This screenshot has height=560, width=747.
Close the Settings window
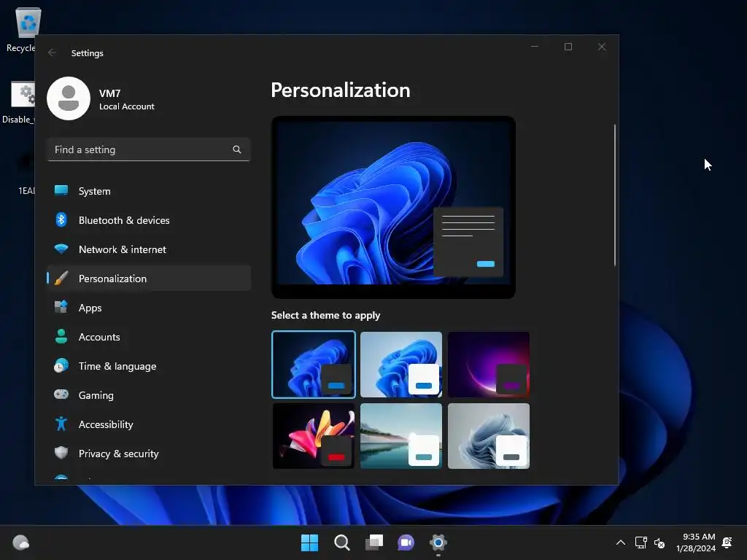602,47
